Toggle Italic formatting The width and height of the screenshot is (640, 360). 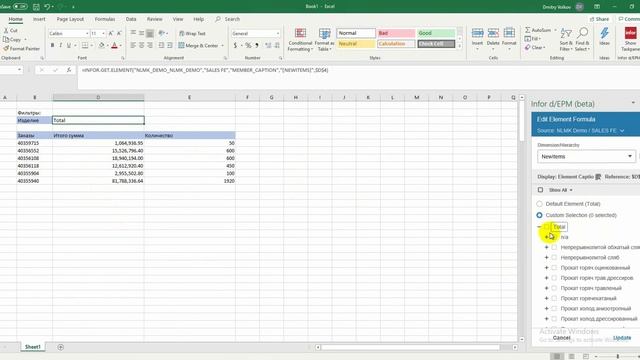tap(60, 45)
